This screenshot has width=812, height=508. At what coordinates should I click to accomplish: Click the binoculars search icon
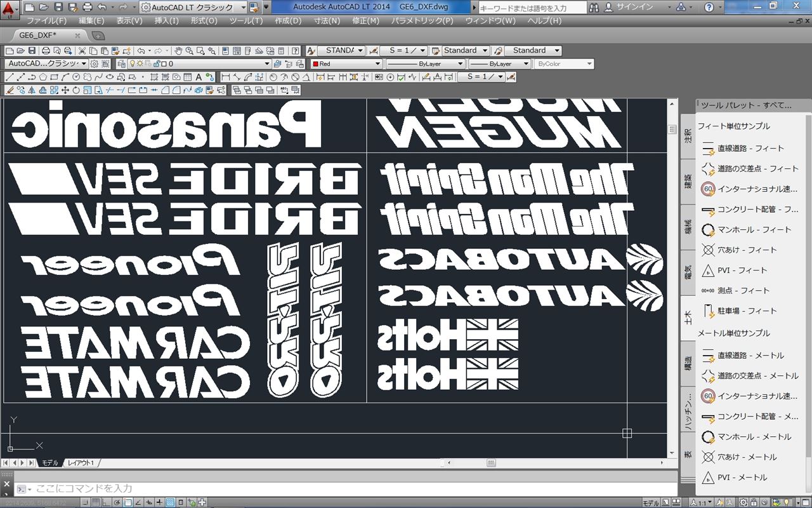tap(594, 8)
